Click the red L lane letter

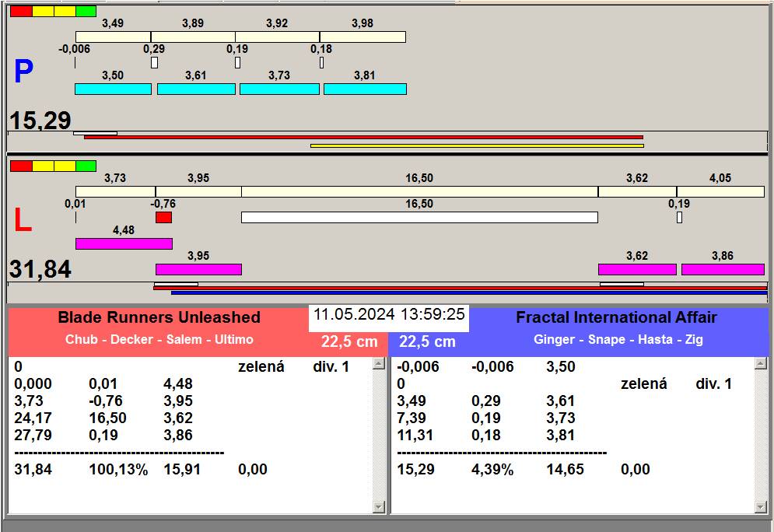point(23,222)
